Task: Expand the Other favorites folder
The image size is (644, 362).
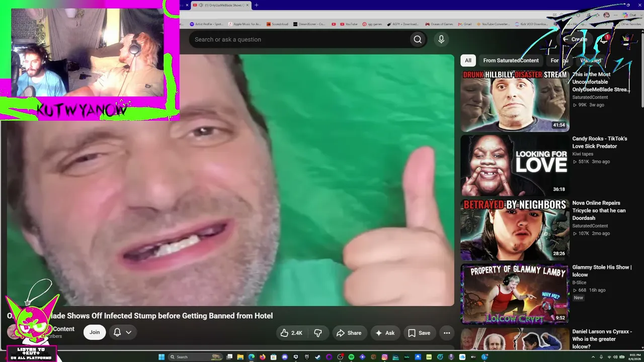Action: 628,24
